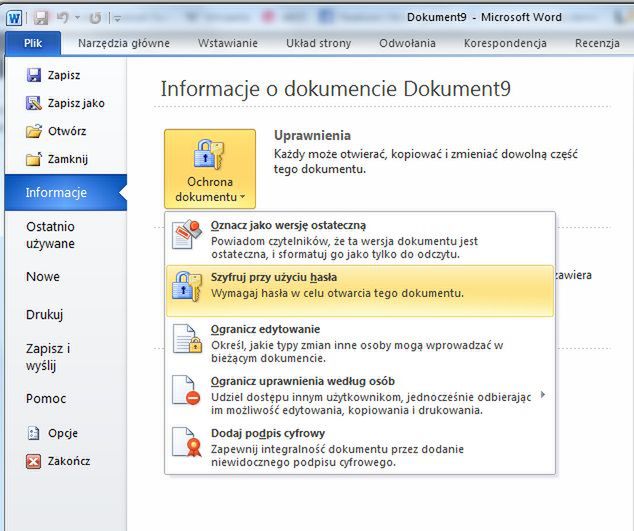
Task: Click the document with ribbon signature icon
Action: (187, 442)
